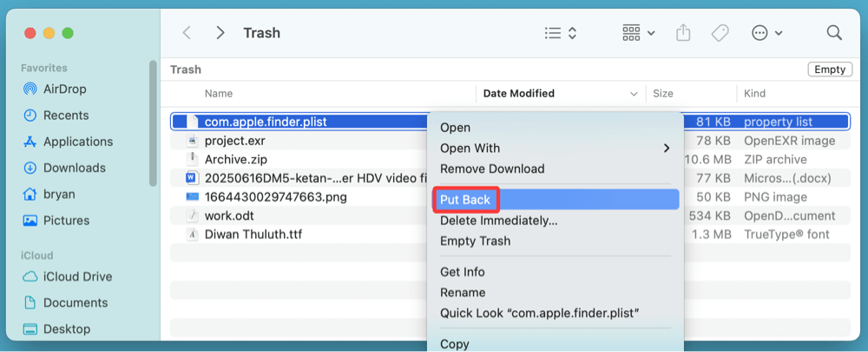Open Recents in the sidebar
The width and height of the screenshot is (868, 352).
click(x=56, y=116)
